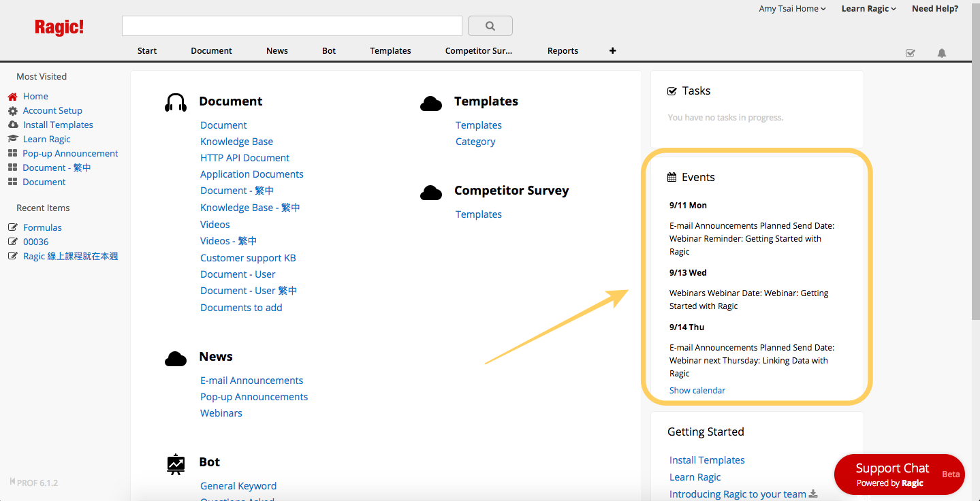Click the 9/13 Wed webinar event text

pos(749,300)
